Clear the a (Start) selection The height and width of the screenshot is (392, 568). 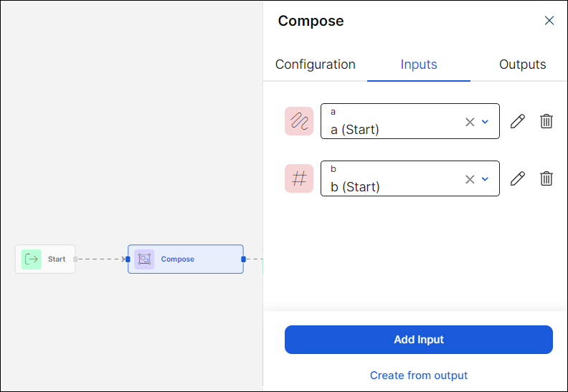[470, 122]
